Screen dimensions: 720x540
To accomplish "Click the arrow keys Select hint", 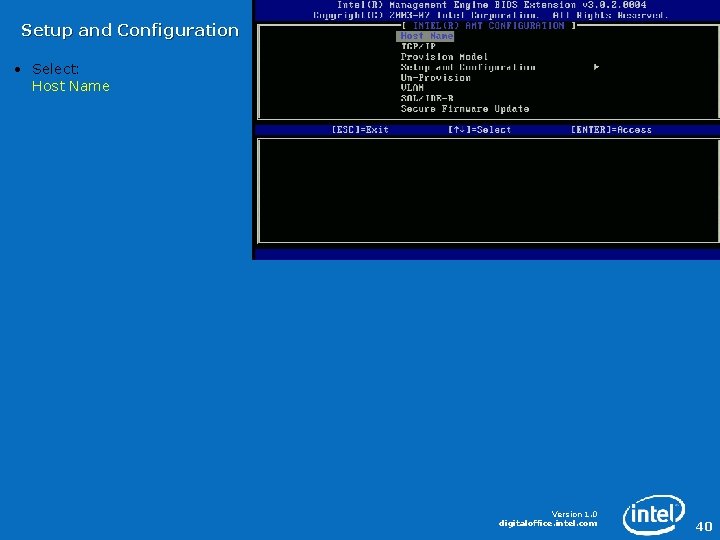I will coord(479,130).
